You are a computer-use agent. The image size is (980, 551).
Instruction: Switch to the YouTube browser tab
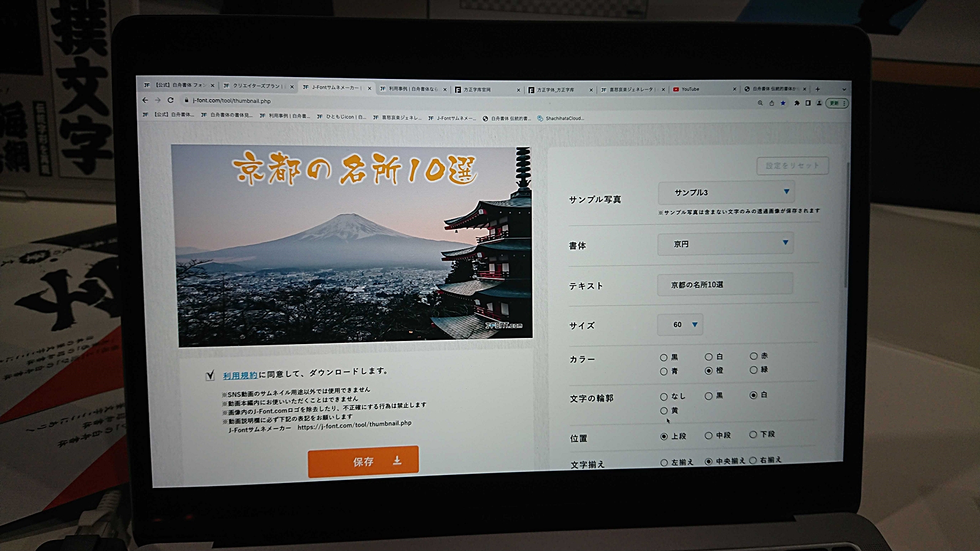(689, 89)
